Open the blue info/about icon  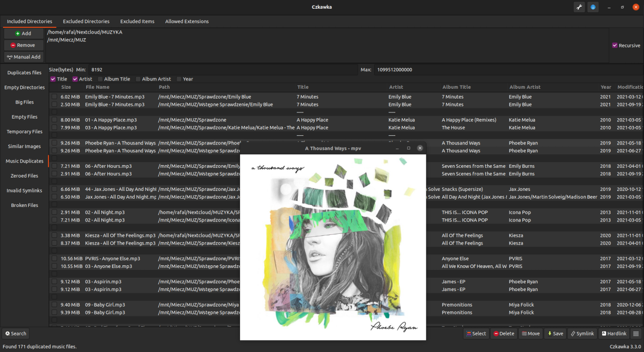593,7
